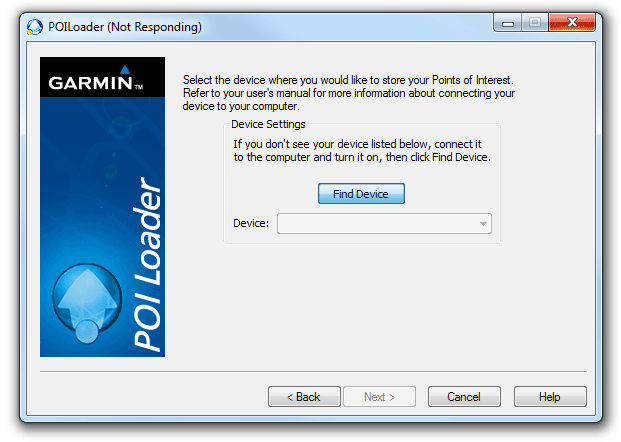
Task: Click the globe compass graphic on banner
Action: coord(89,304)
